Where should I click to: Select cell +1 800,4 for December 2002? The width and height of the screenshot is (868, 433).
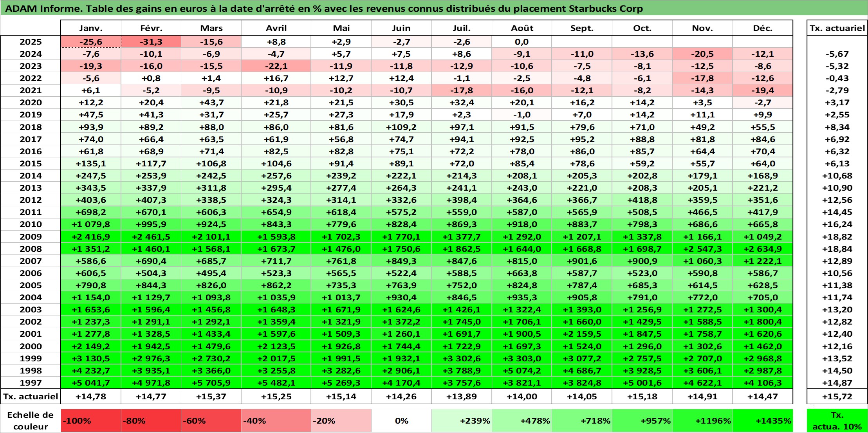click(763, 321)
